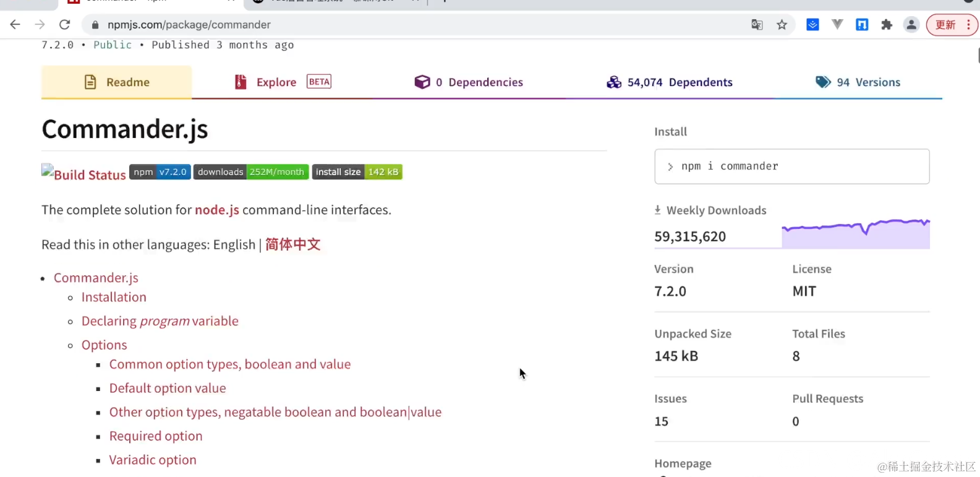Image resolution: width=980 pixels, height=477 pixels.
Task: Open the node.js link
Action: click(217, 210)
